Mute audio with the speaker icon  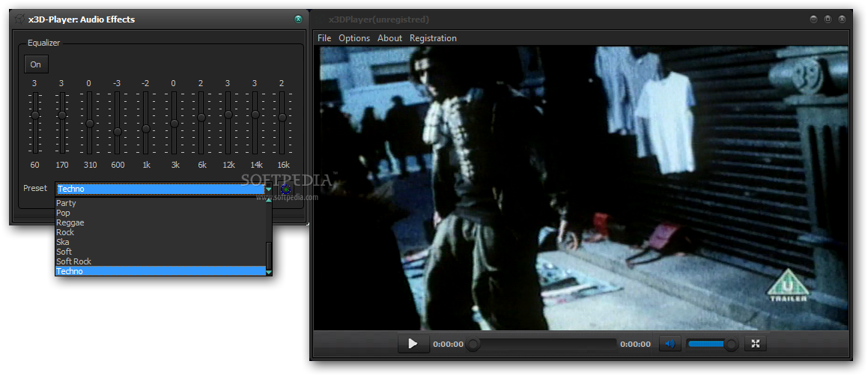[x=670, y=344]
